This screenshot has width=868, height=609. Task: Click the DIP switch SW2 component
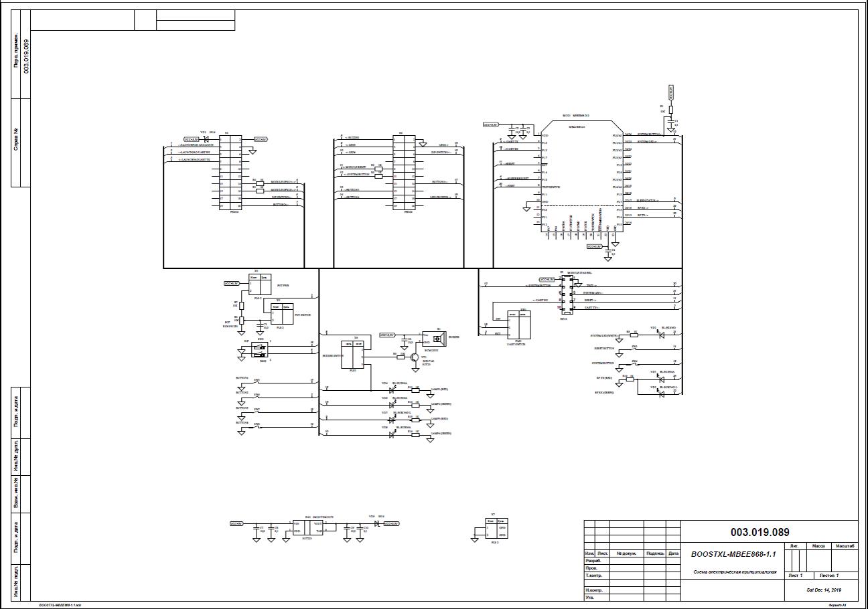(x=260, y=349)
